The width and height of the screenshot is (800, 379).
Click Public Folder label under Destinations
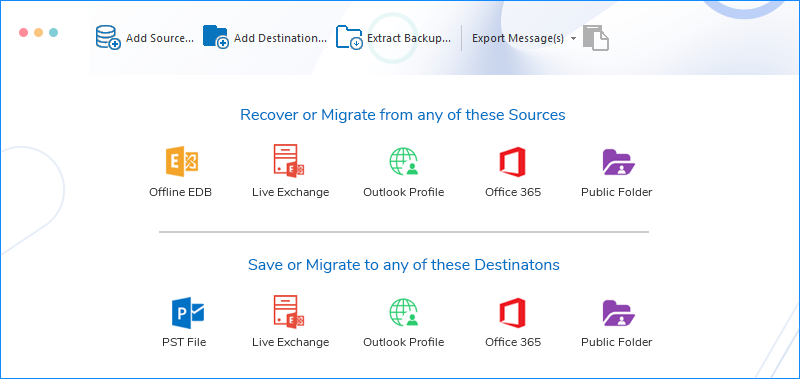[x=616, y=342]
